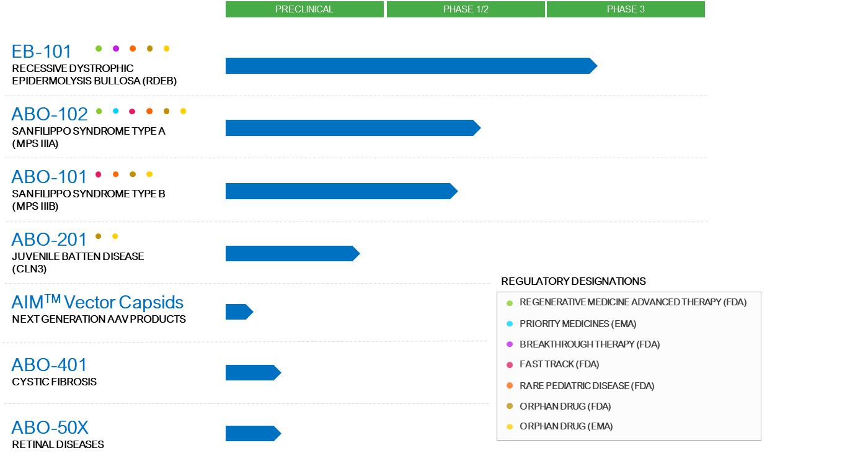
Task: Select the Breakthrough Therapy (FDA) legend dot
Action: pyautogui.click(x=510, y=344)
